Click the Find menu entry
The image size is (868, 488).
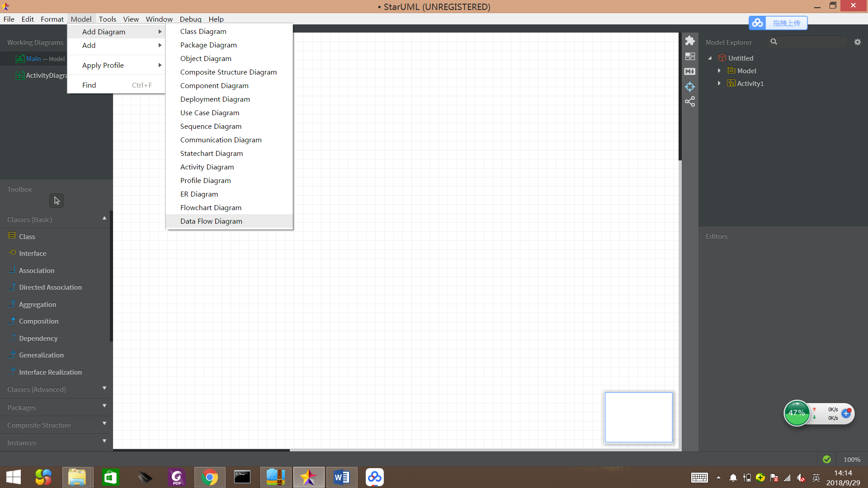[89, 85]
